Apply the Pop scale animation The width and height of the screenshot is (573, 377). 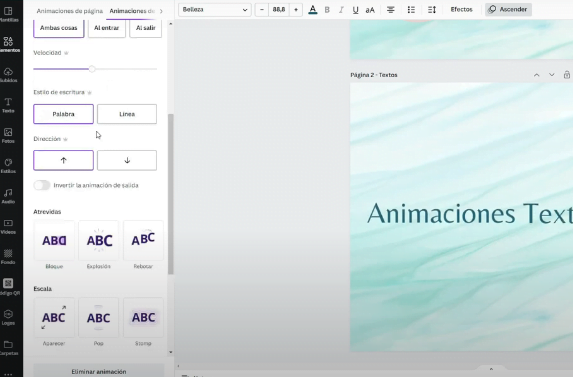pos(99,317)
